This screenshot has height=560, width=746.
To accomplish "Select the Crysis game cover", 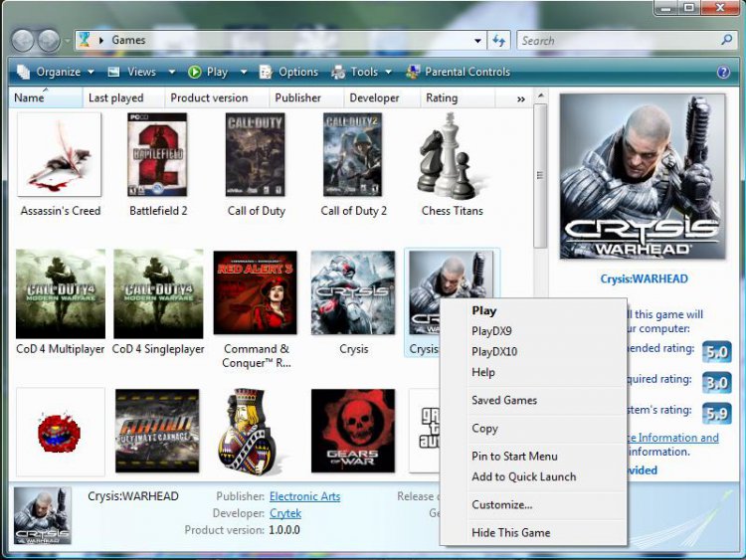I will (x=353, y=292).
